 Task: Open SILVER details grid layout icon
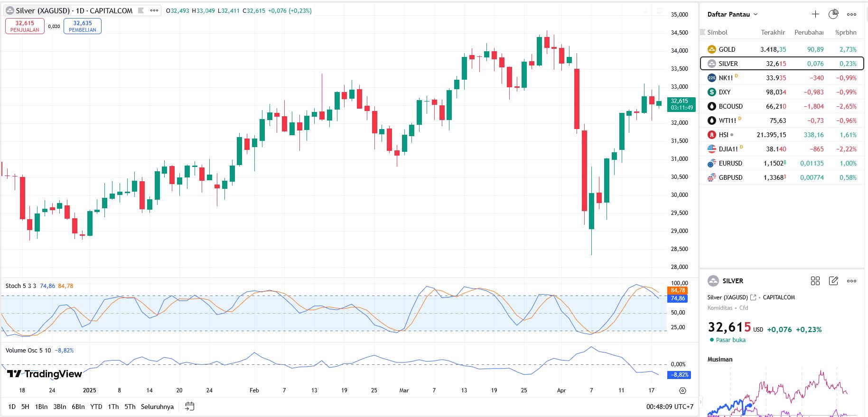tap(815, 281)
